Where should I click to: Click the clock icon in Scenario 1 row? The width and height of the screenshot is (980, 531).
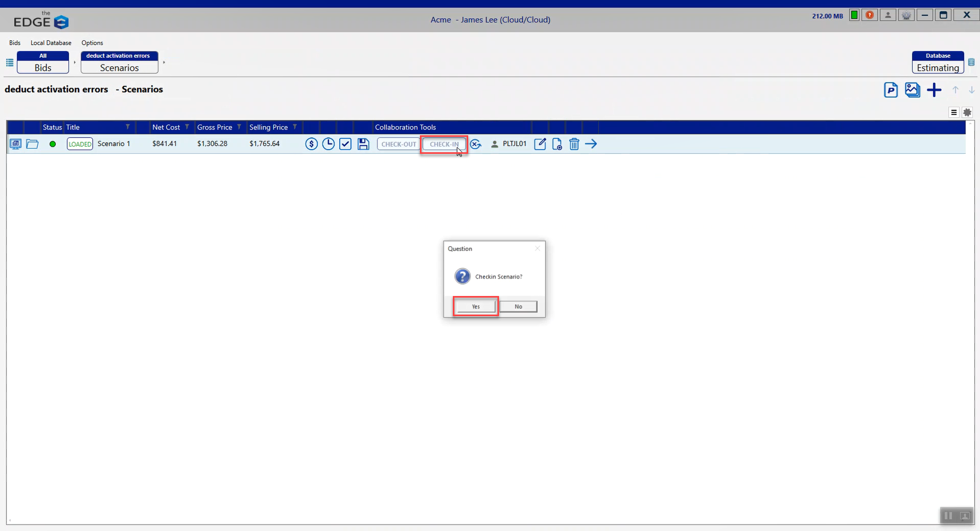coord(329,144)
